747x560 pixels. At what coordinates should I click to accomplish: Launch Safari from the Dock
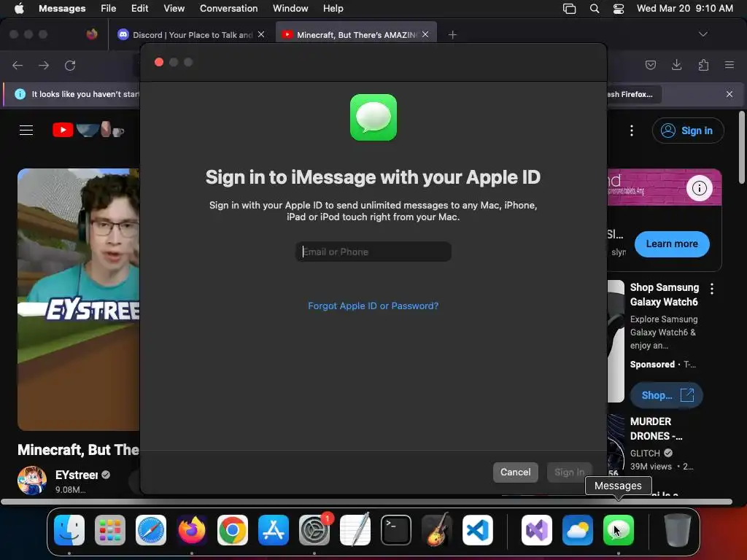151,530
